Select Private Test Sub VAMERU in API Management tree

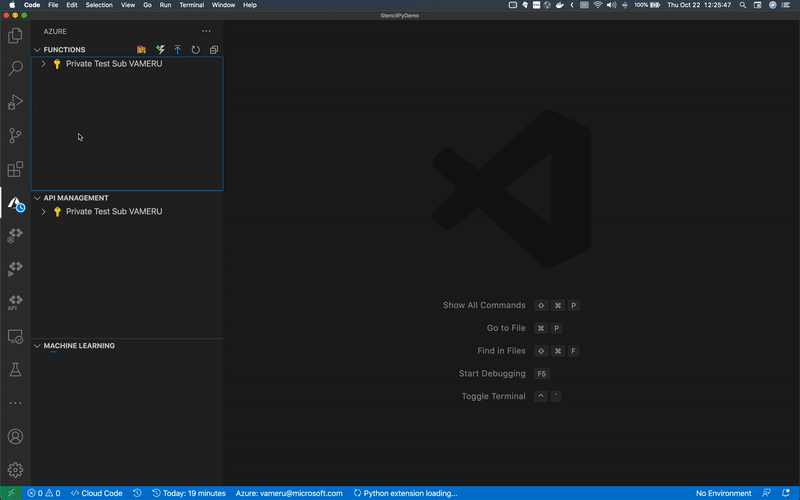114,212
